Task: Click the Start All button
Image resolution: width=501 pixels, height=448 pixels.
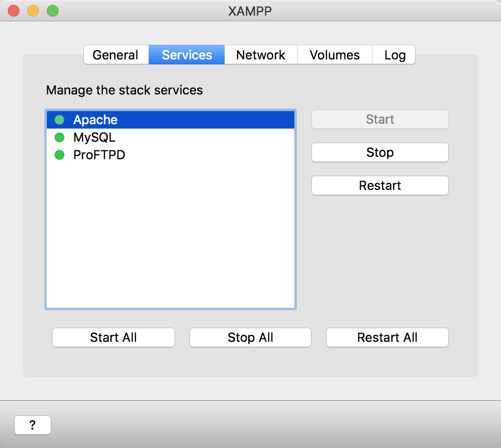Action: 114,337
